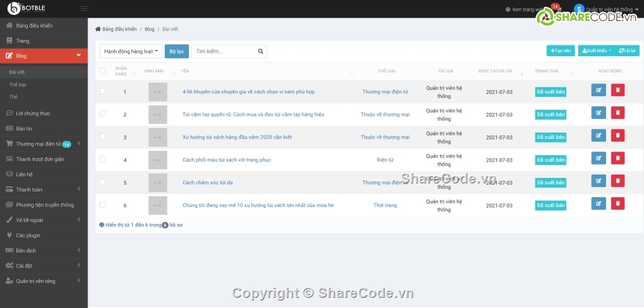The image size is (644, 308).
Task: Open category link Điện tử in row 4
Action: coord(385,160)
